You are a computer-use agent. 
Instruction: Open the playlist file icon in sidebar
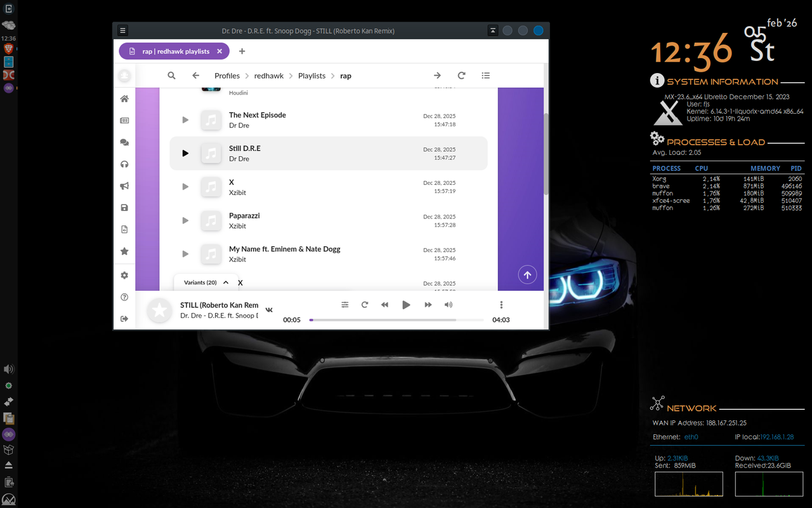124,229
